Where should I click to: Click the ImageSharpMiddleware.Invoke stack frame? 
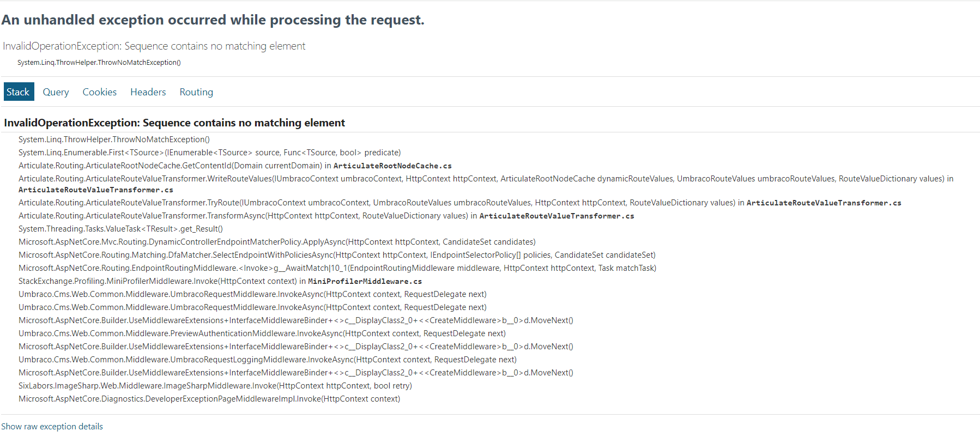click(215, 386)
